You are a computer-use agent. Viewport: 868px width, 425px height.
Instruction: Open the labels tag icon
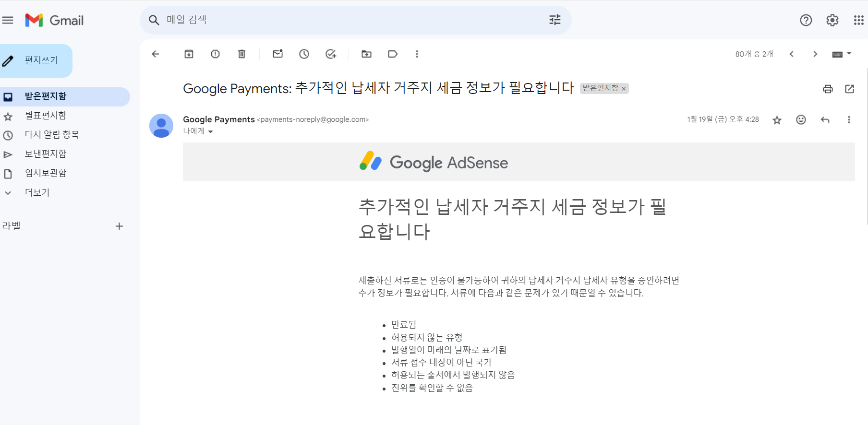pos(393,54)
